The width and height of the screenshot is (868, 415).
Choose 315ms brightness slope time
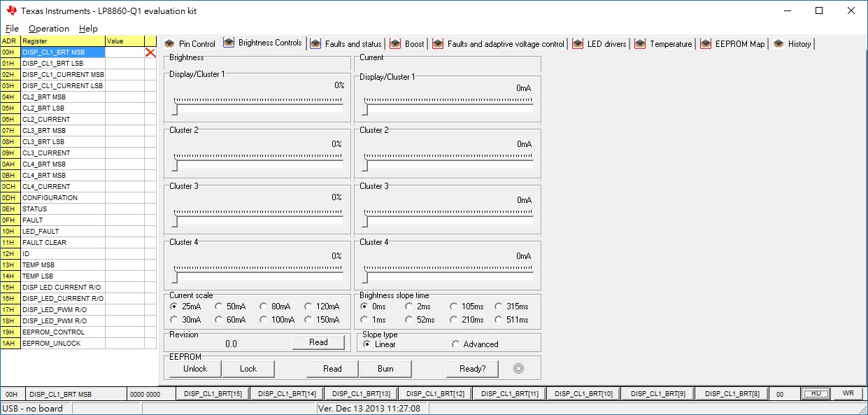(512, 307)
